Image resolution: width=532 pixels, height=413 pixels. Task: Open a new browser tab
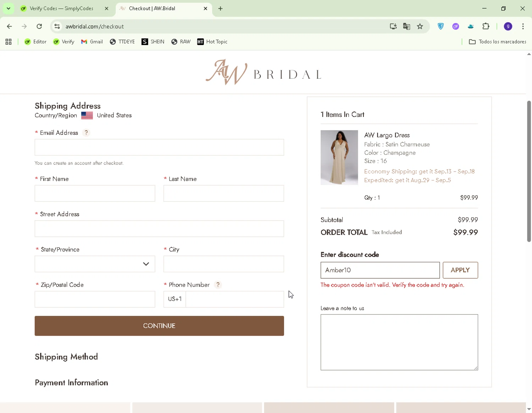tap(221, 9)
